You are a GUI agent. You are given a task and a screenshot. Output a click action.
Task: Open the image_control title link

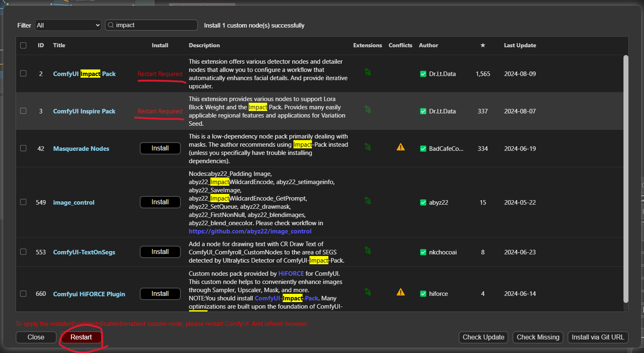pyautogui.click(x=74, y=203)
